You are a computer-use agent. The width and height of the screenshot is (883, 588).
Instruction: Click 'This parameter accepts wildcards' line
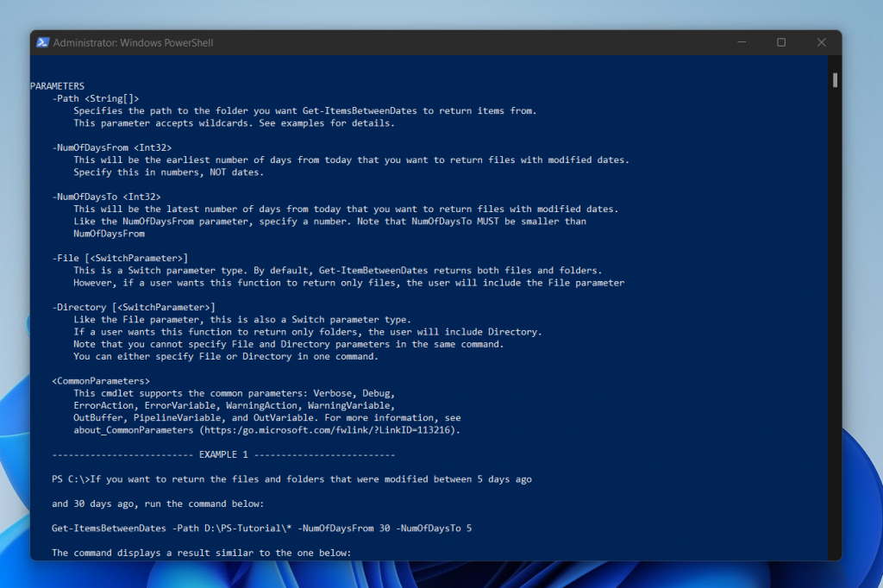(235, 123)
